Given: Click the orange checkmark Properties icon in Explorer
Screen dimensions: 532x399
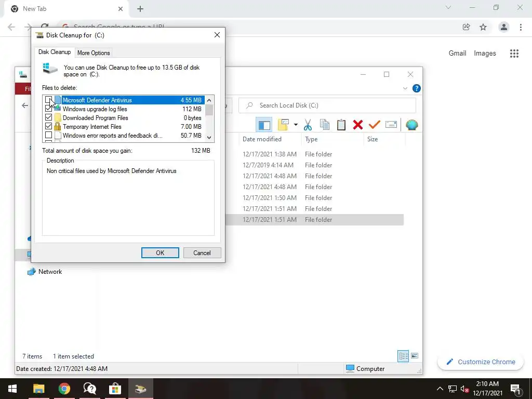Looking at the screenshot, I should [x=374, y=125].
